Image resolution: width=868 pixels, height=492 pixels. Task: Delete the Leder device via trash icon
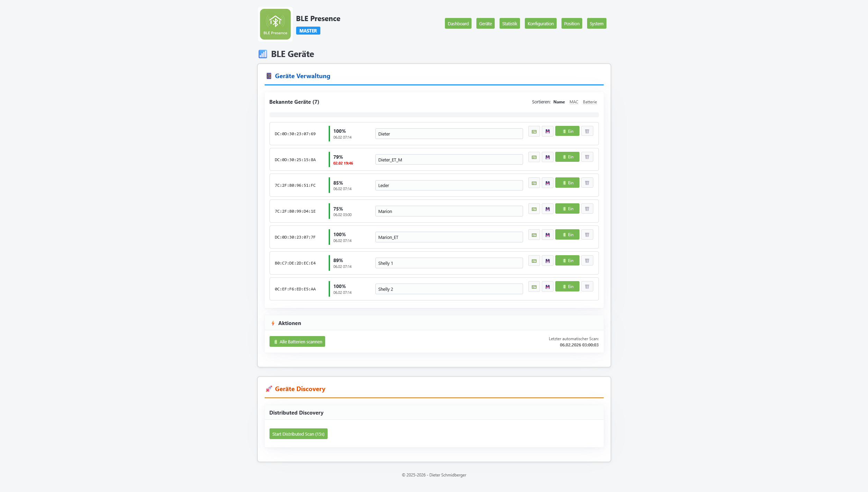[x=587, y=183]
